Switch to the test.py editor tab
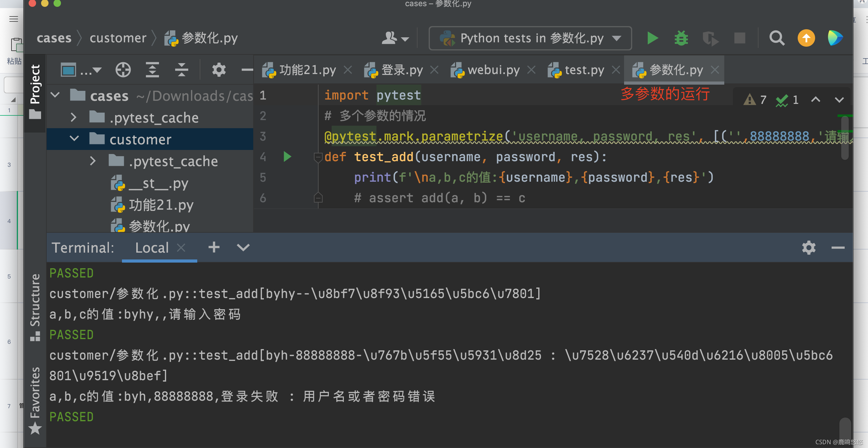This screenshot has width=868, height=448. coord(576,70)
